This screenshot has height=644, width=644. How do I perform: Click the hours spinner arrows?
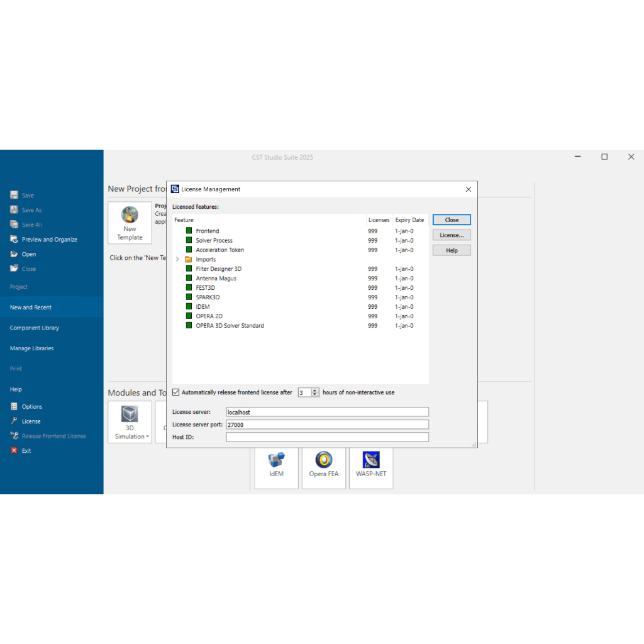point(315,392)
